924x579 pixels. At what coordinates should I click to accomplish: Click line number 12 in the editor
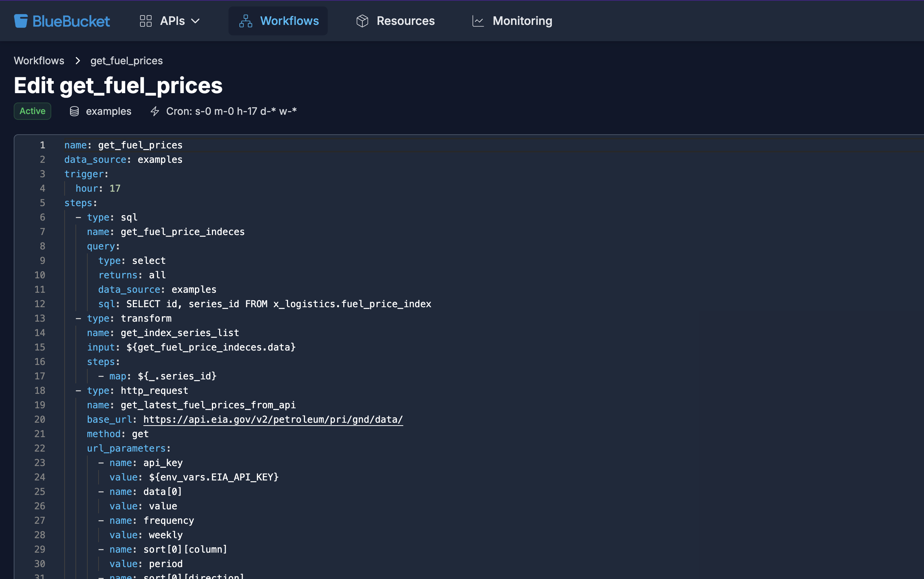(x=39, y=304)
